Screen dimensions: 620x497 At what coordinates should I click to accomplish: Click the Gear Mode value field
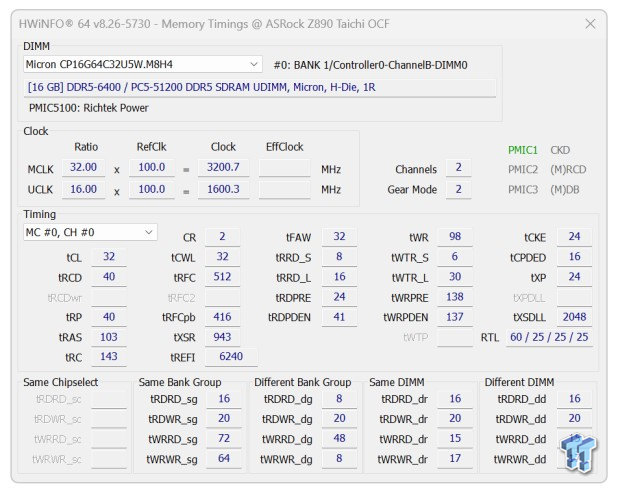tap(458, 189)
